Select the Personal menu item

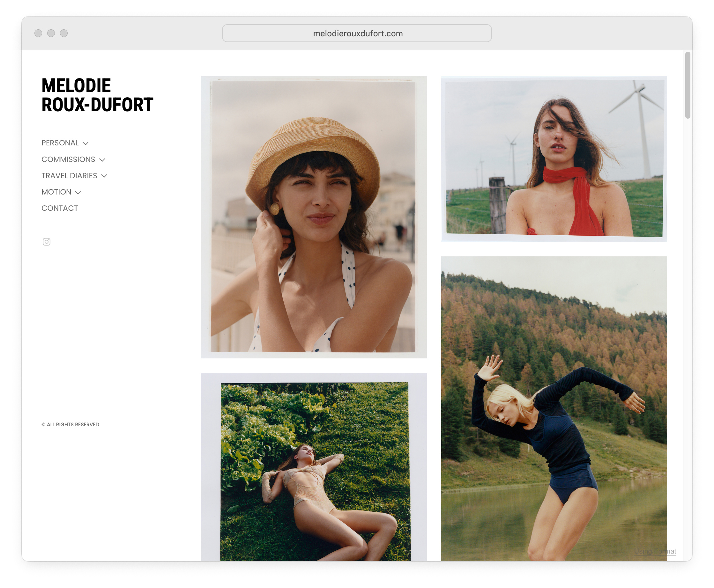60,143
